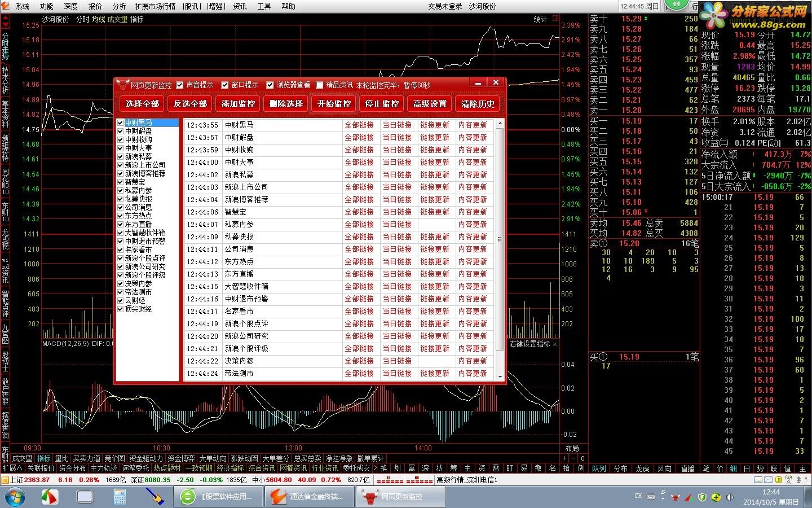Viewport: 812px width, 508px height.
Task: Click the red bull tray icon
Action: (675, 497)
